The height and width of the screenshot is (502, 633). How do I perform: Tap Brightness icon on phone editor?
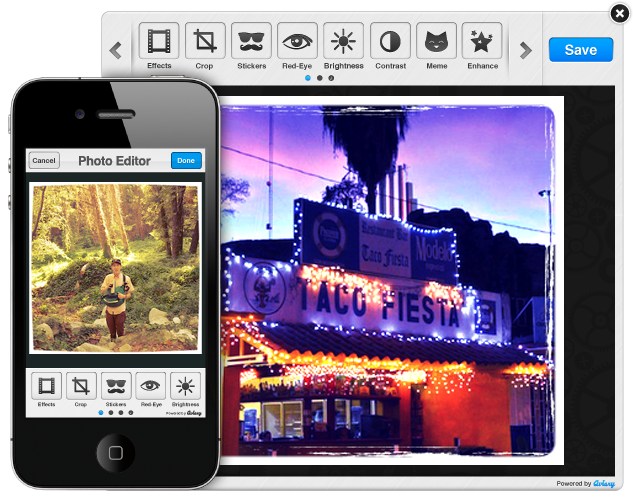coord(185,386)
